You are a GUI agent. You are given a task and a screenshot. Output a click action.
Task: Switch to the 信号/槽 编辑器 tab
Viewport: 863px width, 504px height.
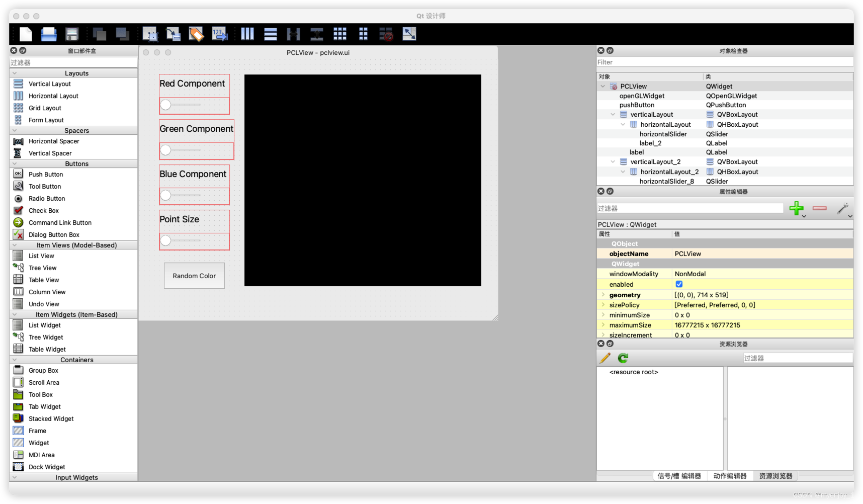coord(679,476)
